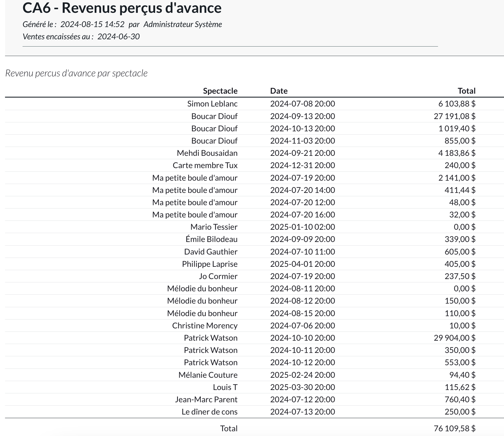Click the amount '405,00 $'
Image resolution: width=504 pixels, height=436 pixels.
[x=460, y=264]
